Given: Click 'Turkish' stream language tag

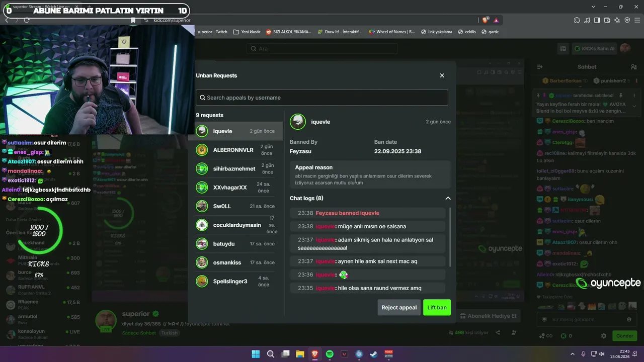Looking at the screenshot, I should click(170, 333).
